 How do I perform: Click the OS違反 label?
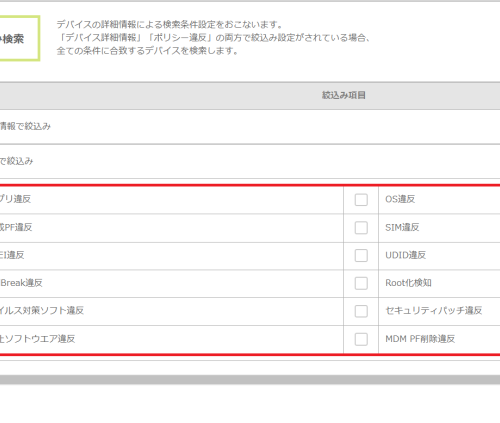point(400,199)
